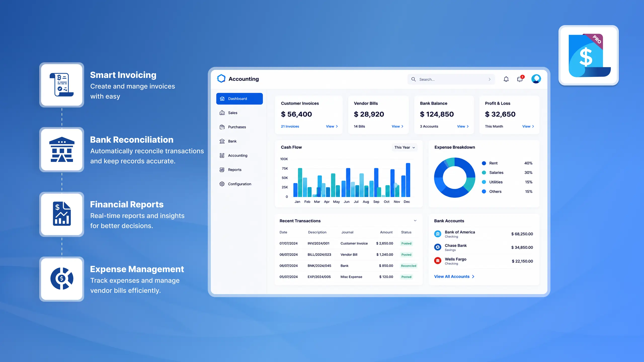Image resolution: width=644 pixels, height=362 pixels.
Task: Click the Posted status of INV/2024/001
Action: pyautogui.click(x=406, y=243)
